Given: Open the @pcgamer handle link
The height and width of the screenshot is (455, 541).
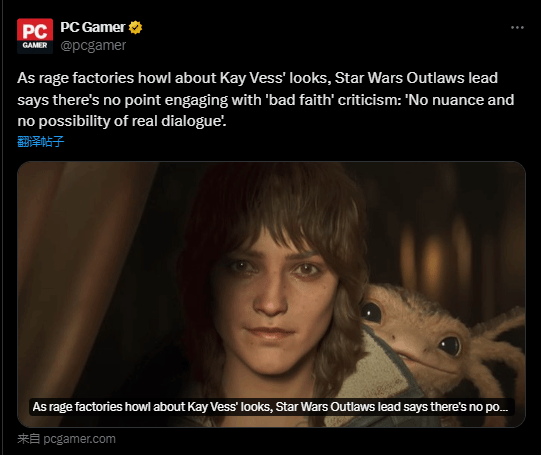Looking at the screenshot, I should point(93,46).
